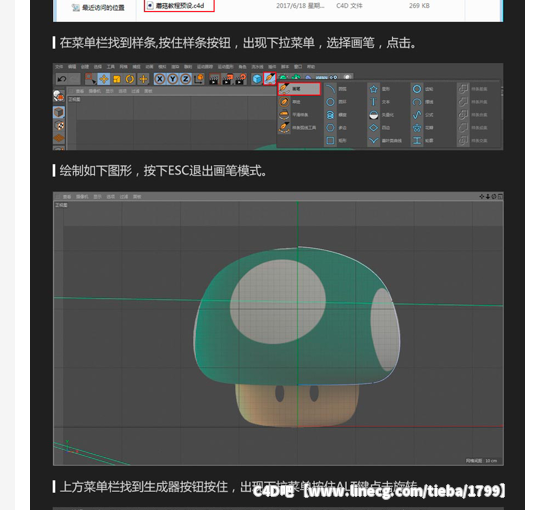The width and height of the screenshot is (539, 510).
Task: Select the Vectorizer half-circle icon
Action: [x=374, y=115]
